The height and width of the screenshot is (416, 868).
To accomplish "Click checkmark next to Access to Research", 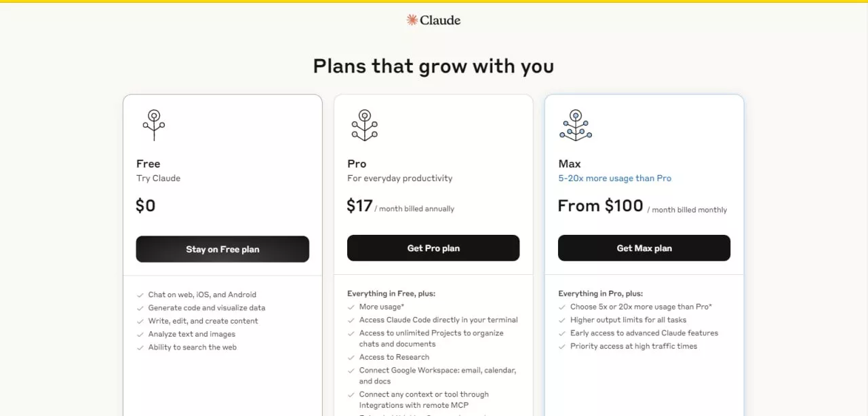I will click(x=351, y=358).
